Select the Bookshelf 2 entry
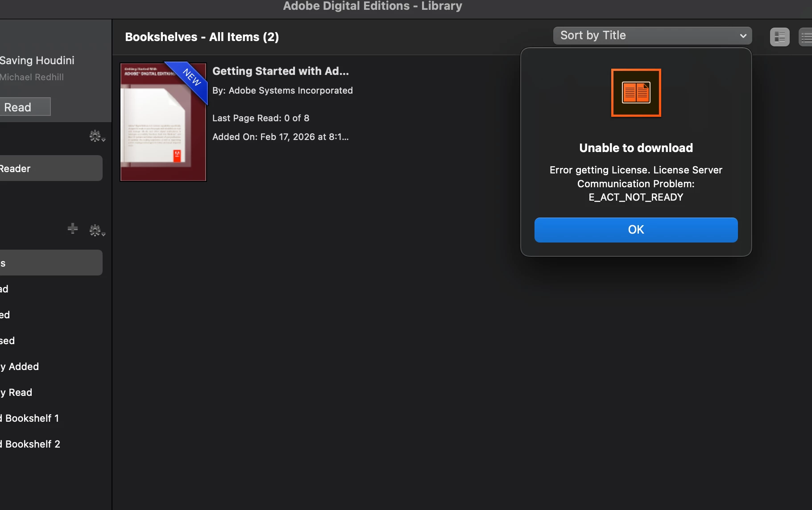 pyautogui.click(x=30, y=444)
